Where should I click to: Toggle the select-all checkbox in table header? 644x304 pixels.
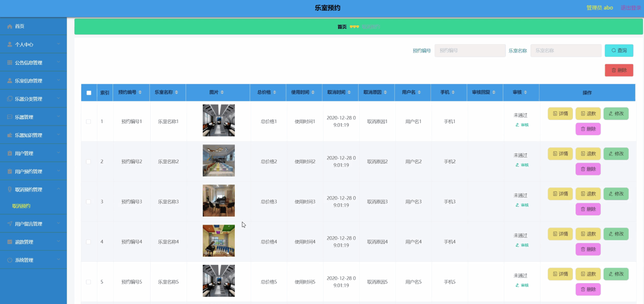[89, 92]
